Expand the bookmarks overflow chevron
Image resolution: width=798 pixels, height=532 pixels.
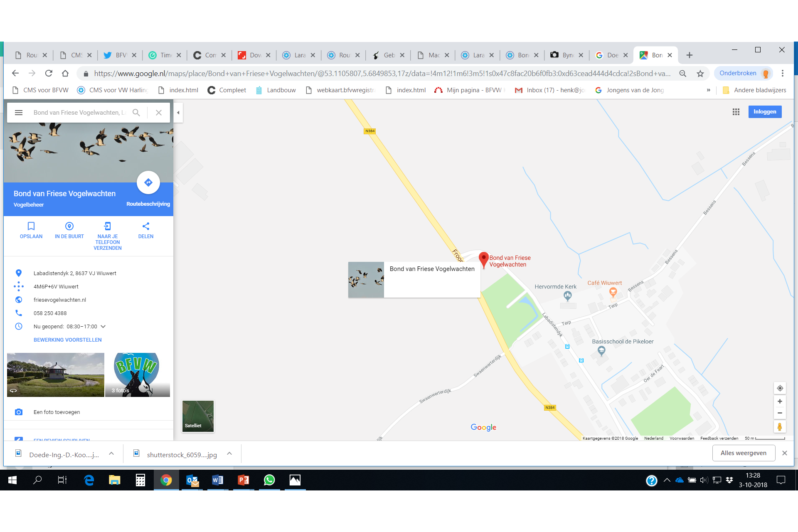(x=709, y=90)
